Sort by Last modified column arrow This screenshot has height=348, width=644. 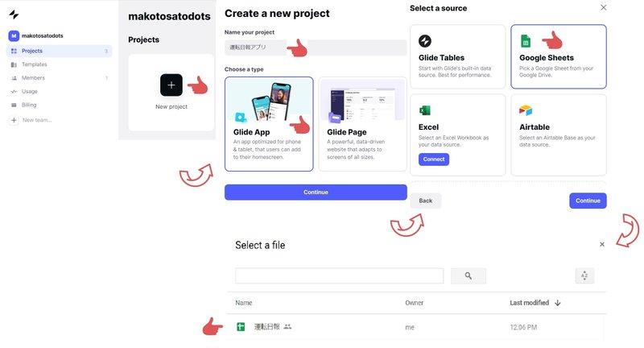pos(557,303)
